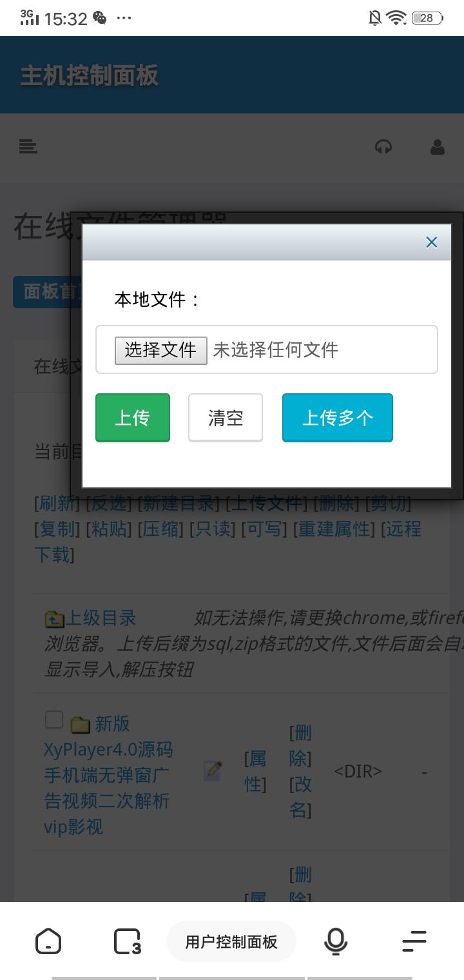Click the green 上传 button

click(133, 418)
